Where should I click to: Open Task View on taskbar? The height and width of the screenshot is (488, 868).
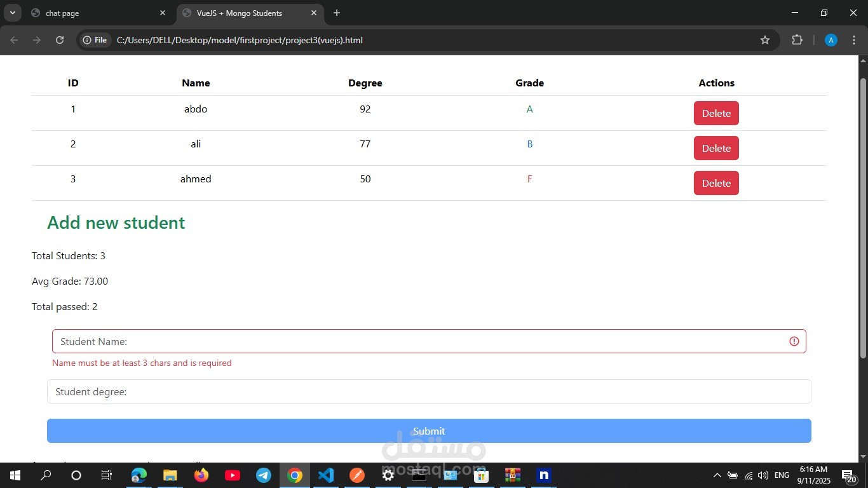click(107, 475)
